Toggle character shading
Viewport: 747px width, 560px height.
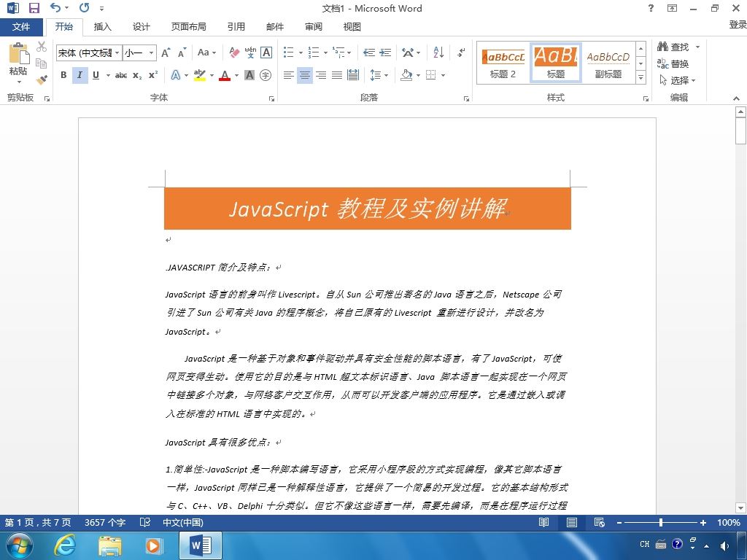(249, 75)
